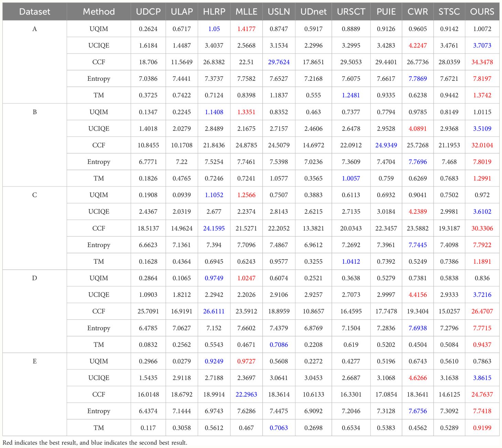Select the OURS column header
This screenshot has height=448, width=502.
tap(482, 12)
